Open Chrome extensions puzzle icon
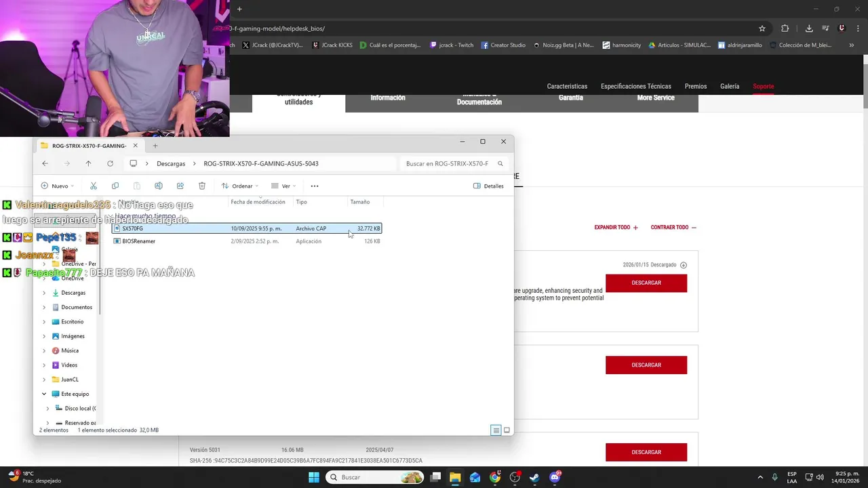The image size is (868, 488). 785,28
